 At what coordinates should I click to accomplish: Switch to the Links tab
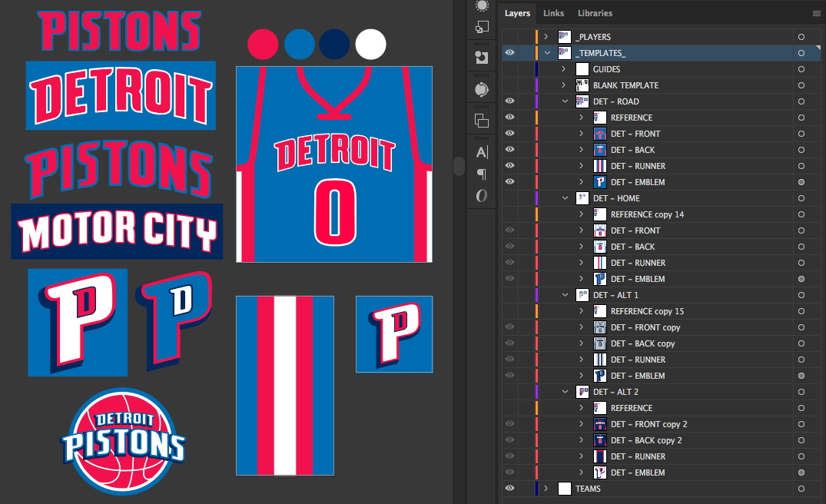click(x=553, y=13)
